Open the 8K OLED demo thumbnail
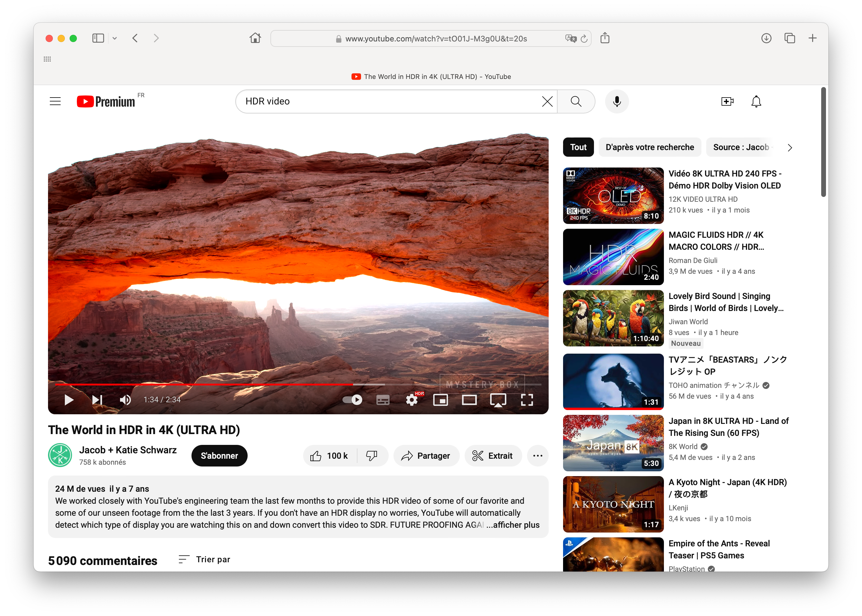The width and height of the screenshot is (862, 616). (x=613, y=196)
